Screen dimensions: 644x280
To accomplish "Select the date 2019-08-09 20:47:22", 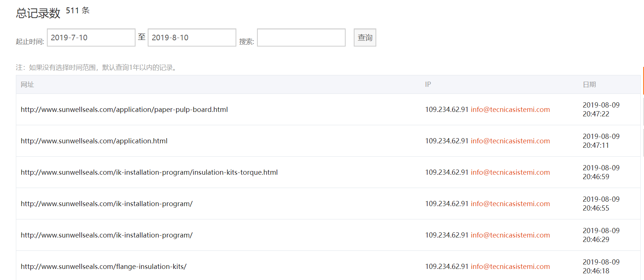I will 601,110.
